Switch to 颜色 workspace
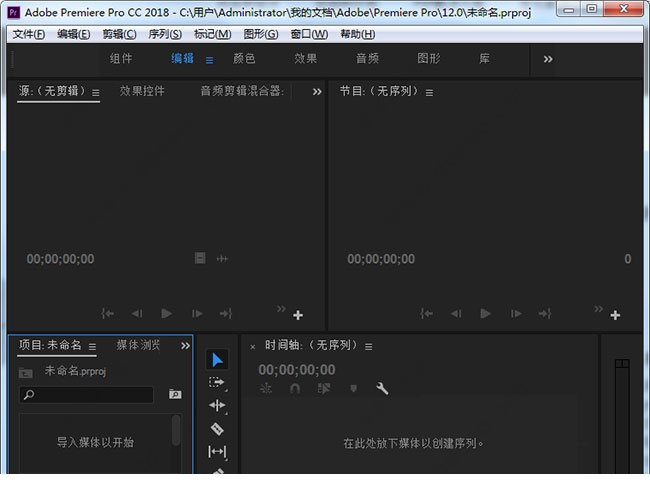The width and height of the screenshot is (650, 492). 244,58
